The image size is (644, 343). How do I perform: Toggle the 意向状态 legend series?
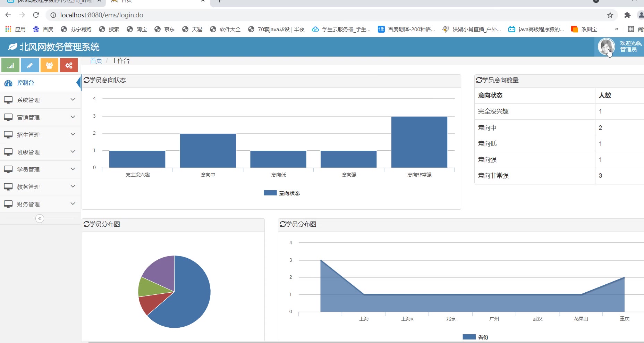click(x=282, y=193)
